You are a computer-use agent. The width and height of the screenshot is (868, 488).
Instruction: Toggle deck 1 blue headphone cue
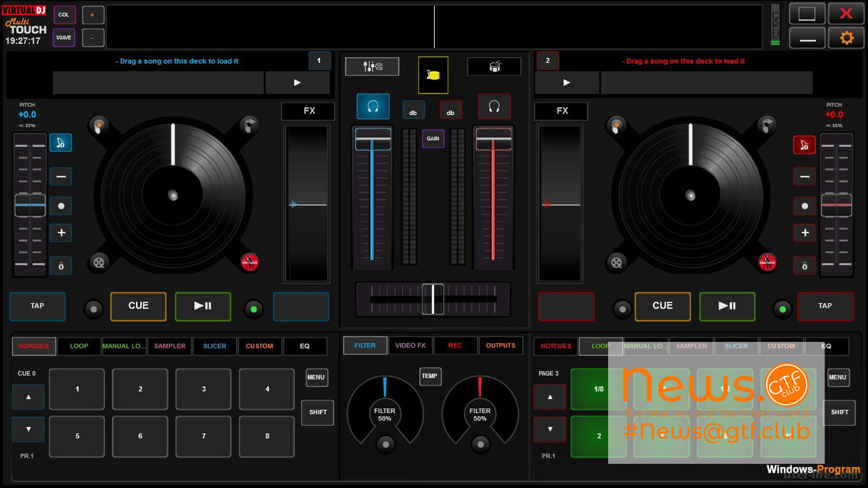tap(373, 106)
